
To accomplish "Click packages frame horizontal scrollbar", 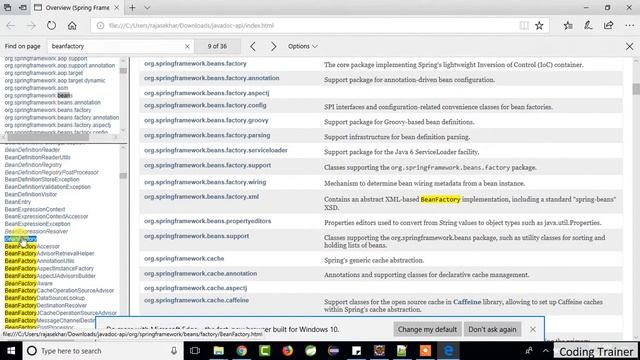I will coord(48,137).
